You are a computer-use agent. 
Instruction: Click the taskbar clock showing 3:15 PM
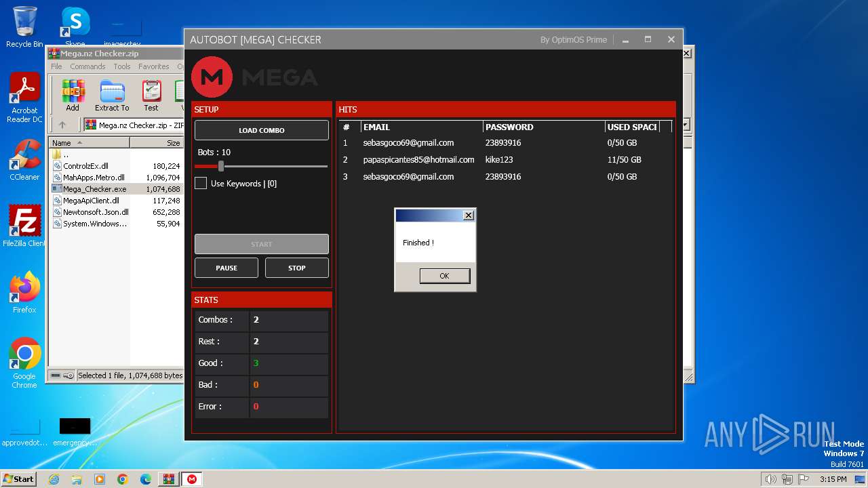point(833,479)
